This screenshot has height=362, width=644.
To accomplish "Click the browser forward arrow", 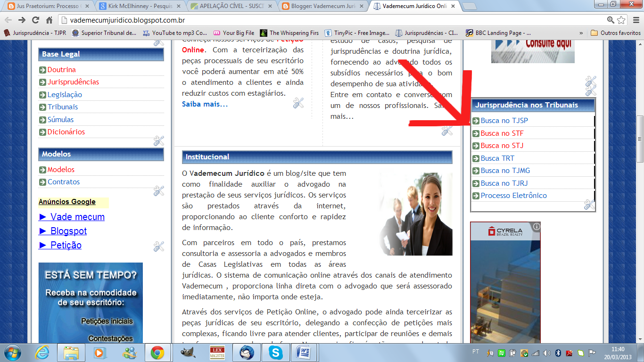I will tap(22, 20).
